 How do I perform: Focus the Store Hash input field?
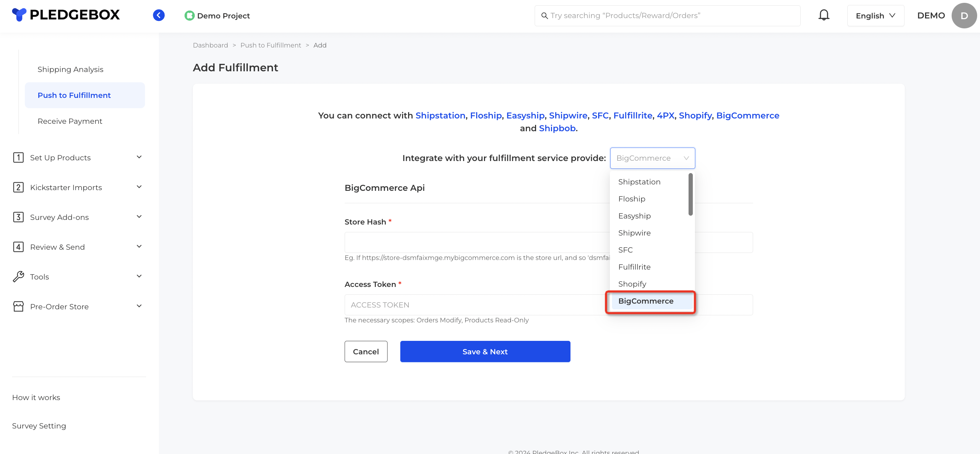point(548,242)
